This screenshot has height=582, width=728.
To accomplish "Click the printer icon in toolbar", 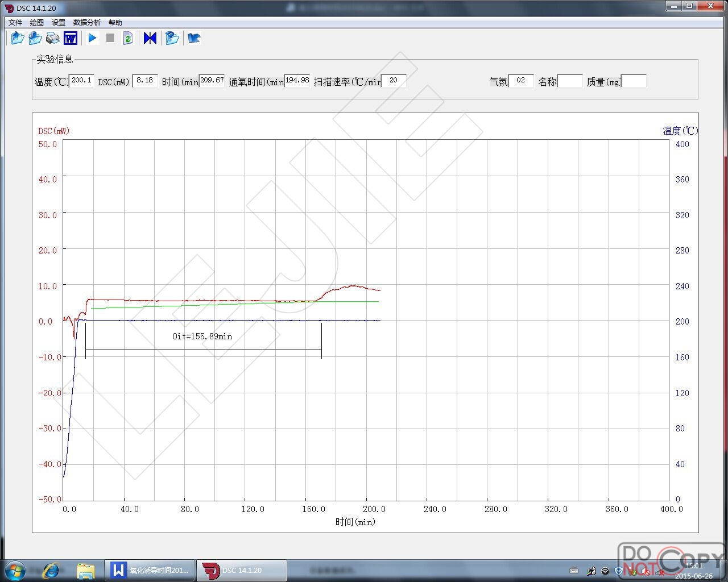I will pos(52,38).
